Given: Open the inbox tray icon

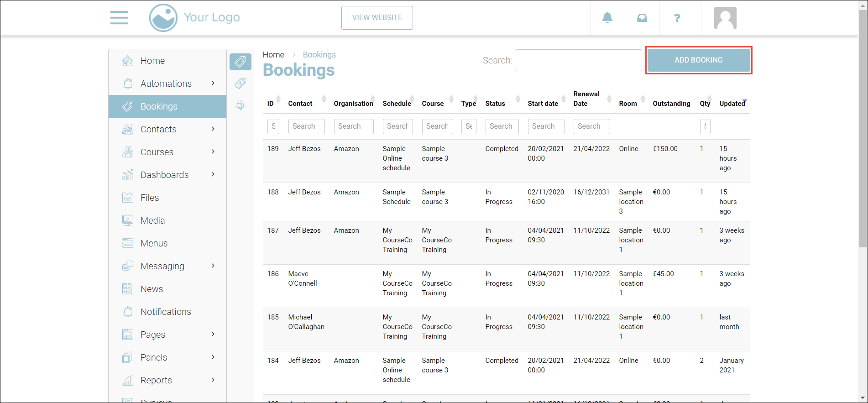Looking at the screenshot, I should (x=642, y=18).
